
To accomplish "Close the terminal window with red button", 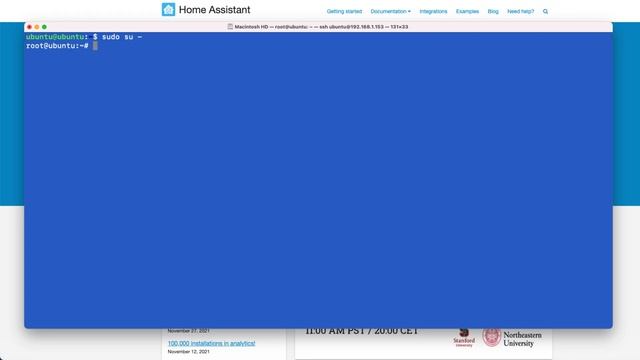I will coord(29,27).
